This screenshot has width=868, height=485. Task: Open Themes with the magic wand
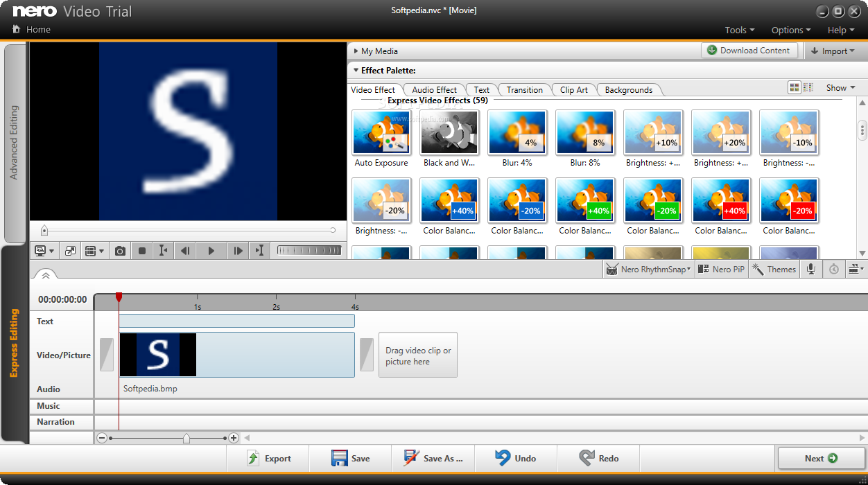[x=774, y=270]
